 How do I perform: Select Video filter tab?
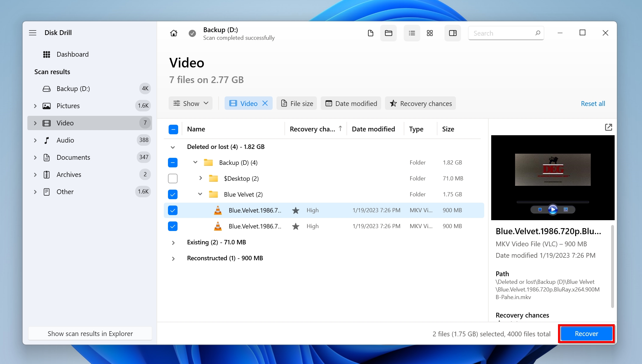tap(248, 103)
